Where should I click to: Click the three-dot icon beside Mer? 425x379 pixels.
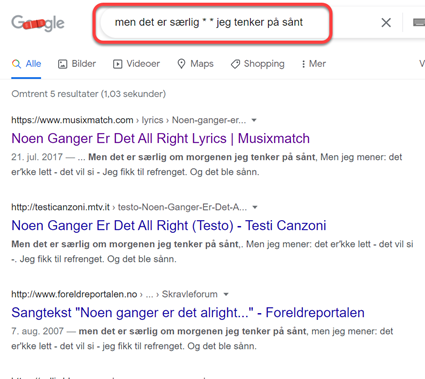303,64
